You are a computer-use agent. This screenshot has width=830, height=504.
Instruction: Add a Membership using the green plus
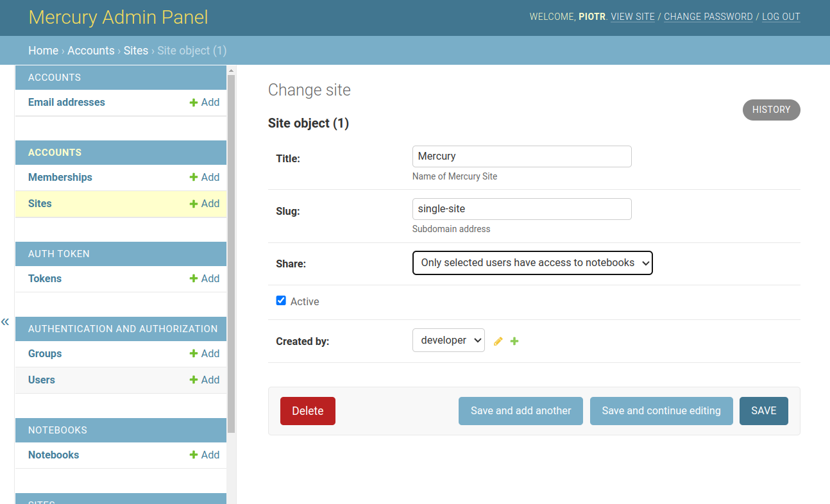[x=192, y=177]
